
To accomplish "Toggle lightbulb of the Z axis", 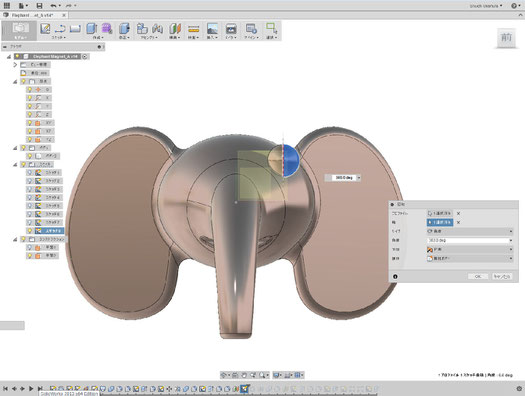I will point(29,114).
